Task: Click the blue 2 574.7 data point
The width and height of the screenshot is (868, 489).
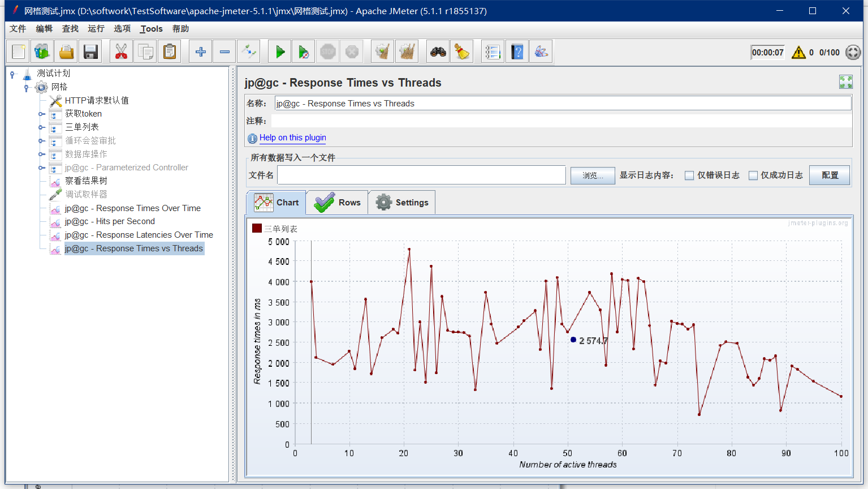Action: point(573,340)
